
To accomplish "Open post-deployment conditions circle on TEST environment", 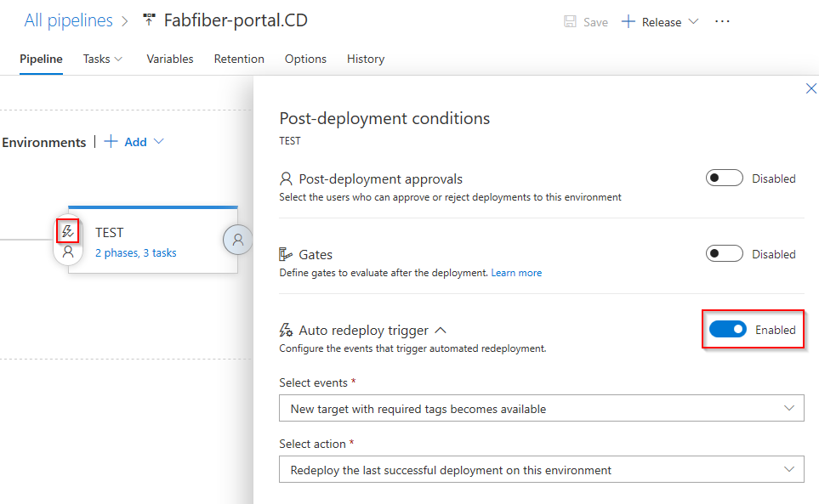I will tap(237, 240).
